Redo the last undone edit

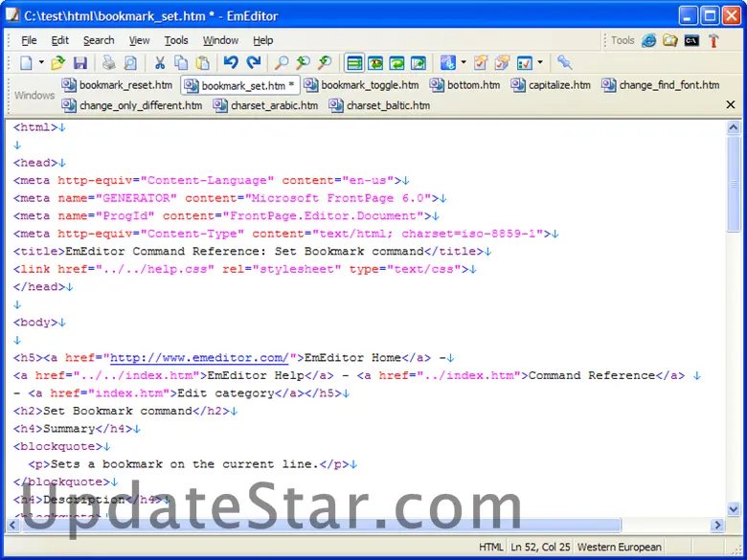point(253,63)
